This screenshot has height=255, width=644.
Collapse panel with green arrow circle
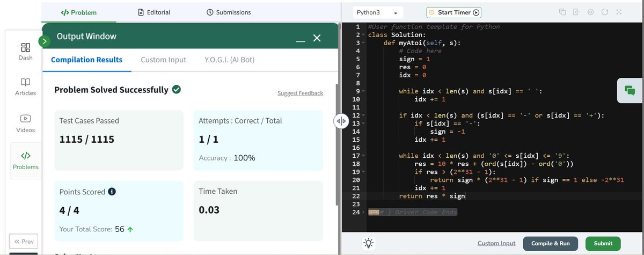[45, 41]
